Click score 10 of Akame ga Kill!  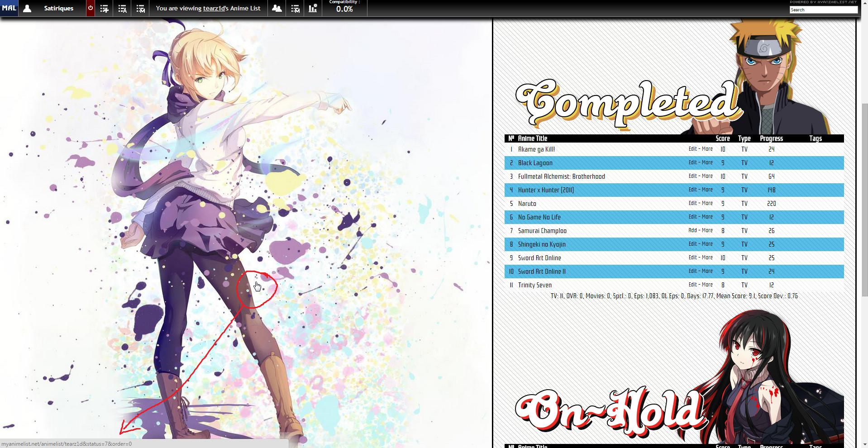[x=723, y=149]
